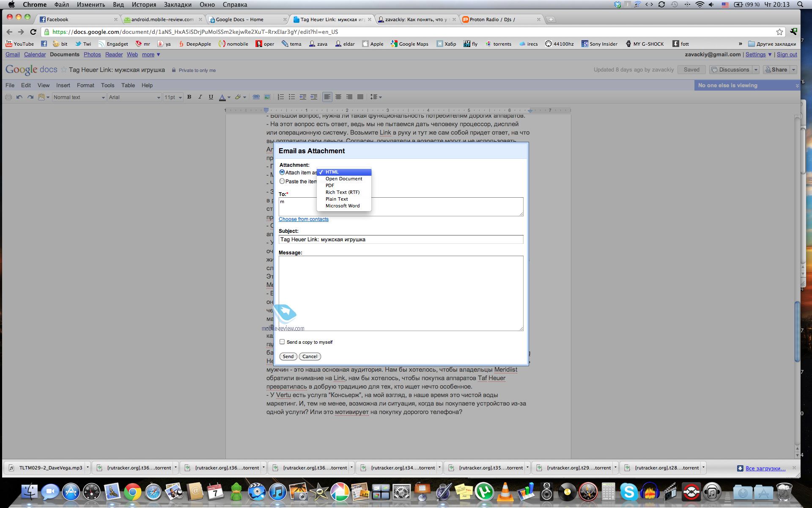Image resolution: width=812 pixels, height=508 pixels.
Task: Click the center align icon
Action: (x=338, y=97)
